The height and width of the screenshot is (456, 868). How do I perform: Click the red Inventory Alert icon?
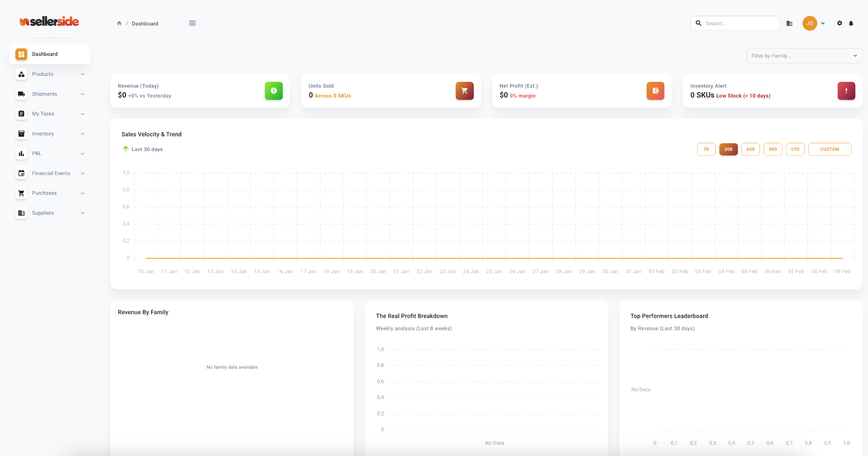846,91
